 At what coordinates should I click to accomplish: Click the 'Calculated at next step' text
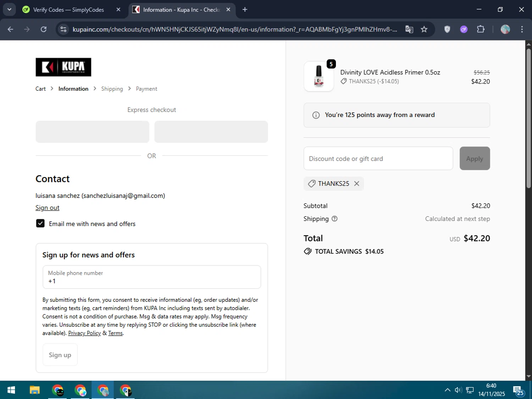pyautogui.click(x=458, y=219)
